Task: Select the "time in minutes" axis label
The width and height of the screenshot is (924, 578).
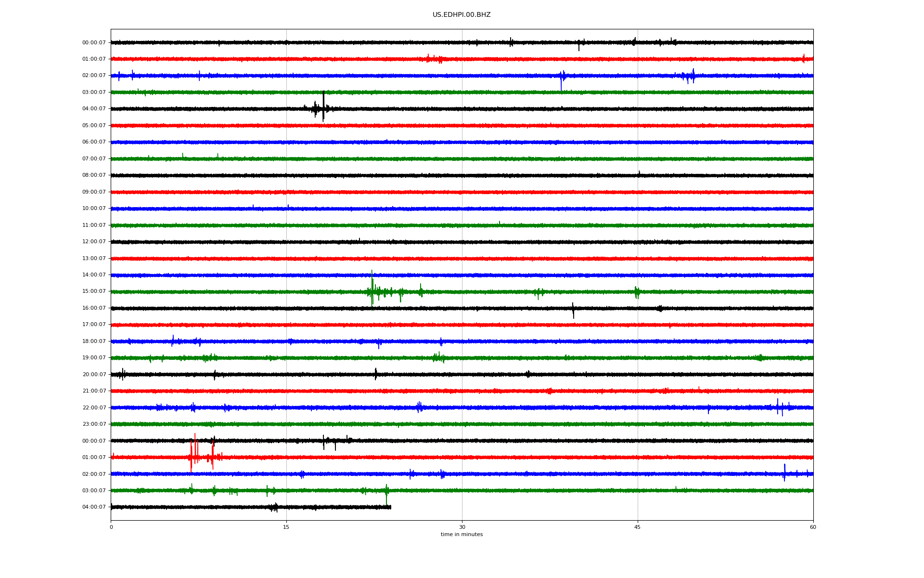Action: [462, 535]
